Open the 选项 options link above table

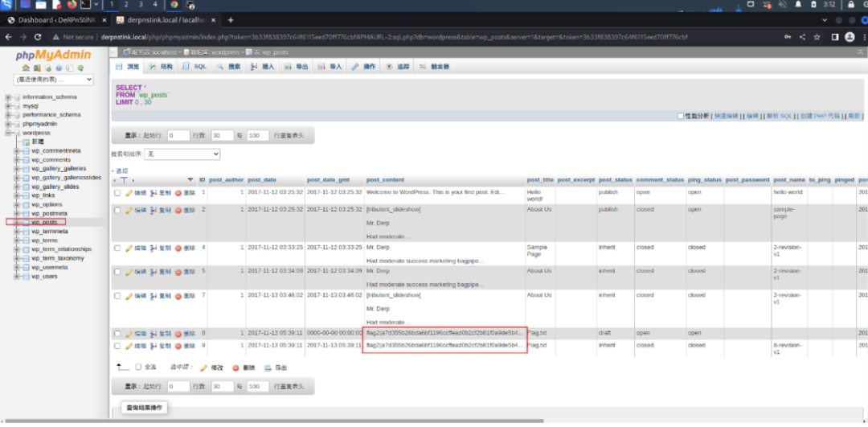pyautogui.click(x=120, y=171)
